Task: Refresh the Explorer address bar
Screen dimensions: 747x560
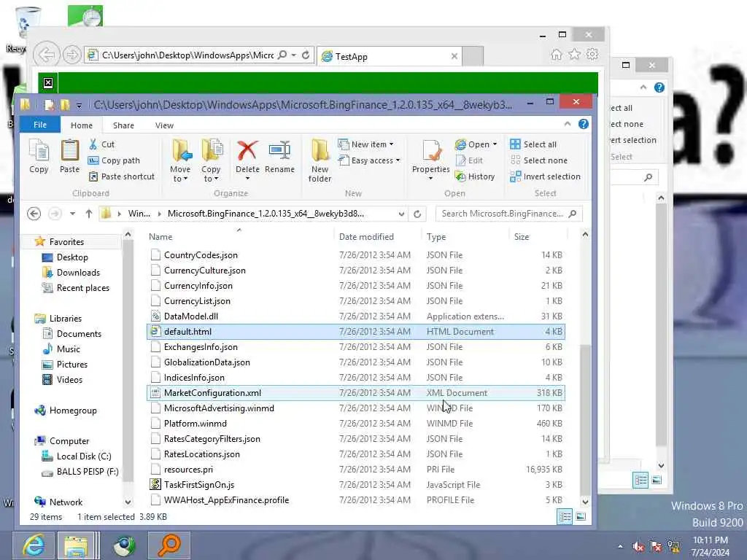Action: pos(417,214)
